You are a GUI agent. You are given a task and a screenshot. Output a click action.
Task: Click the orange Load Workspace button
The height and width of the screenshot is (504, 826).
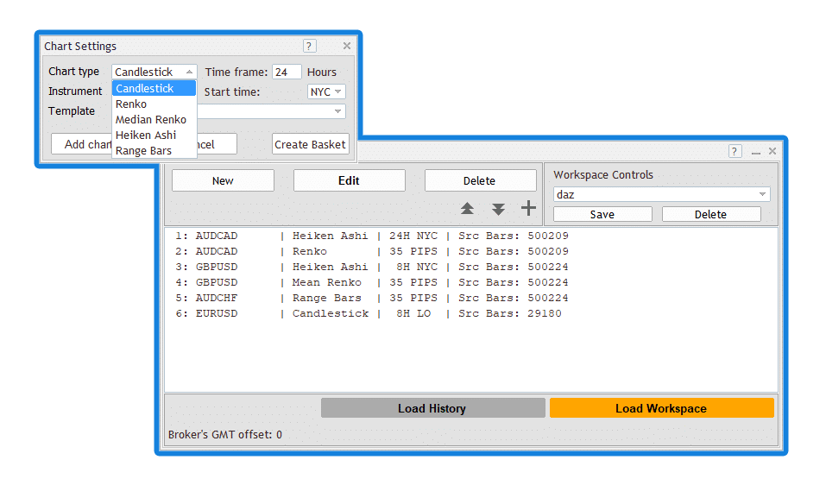(x=661, y=408)
